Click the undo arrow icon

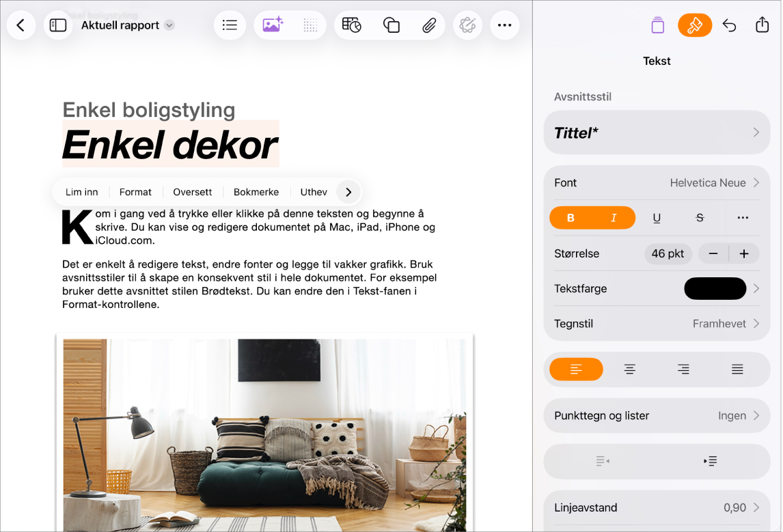click(x=730, y=25)
